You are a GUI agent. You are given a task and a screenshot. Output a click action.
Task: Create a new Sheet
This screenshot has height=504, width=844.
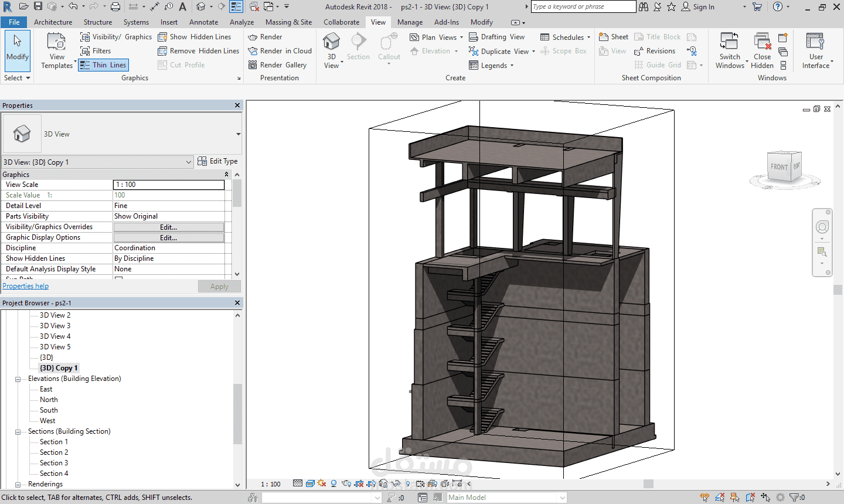614,37
